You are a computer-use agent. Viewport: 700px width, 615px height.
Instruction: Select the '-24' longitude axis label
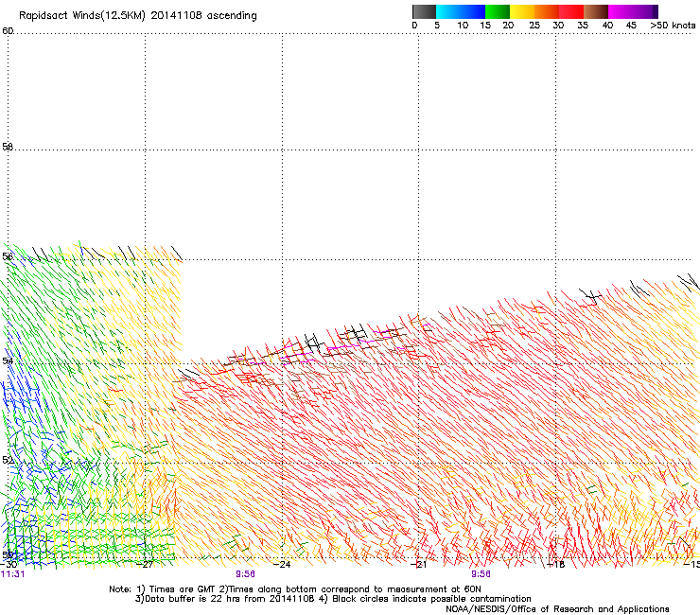(x=283, y=564)
